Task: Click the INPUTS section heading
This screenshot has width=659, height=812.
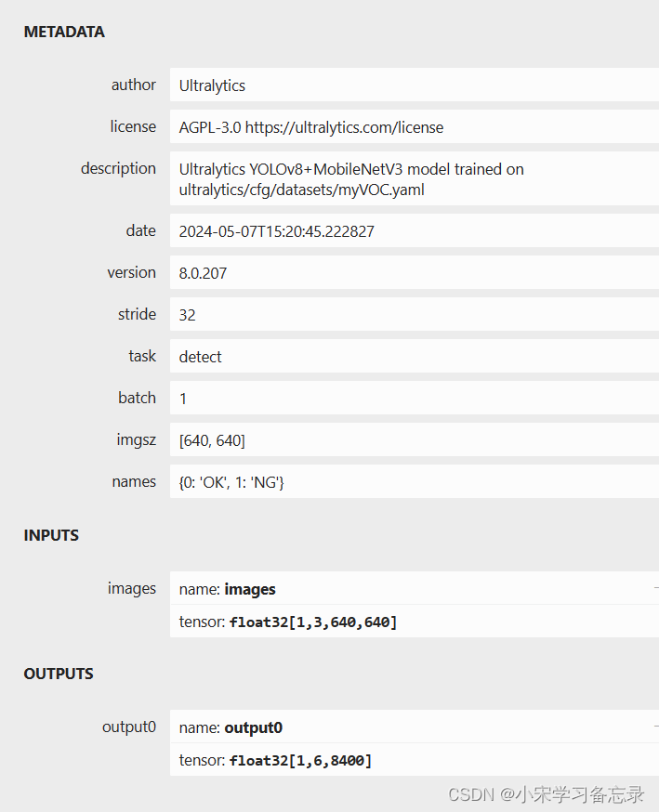Action: tap(51, 535)
